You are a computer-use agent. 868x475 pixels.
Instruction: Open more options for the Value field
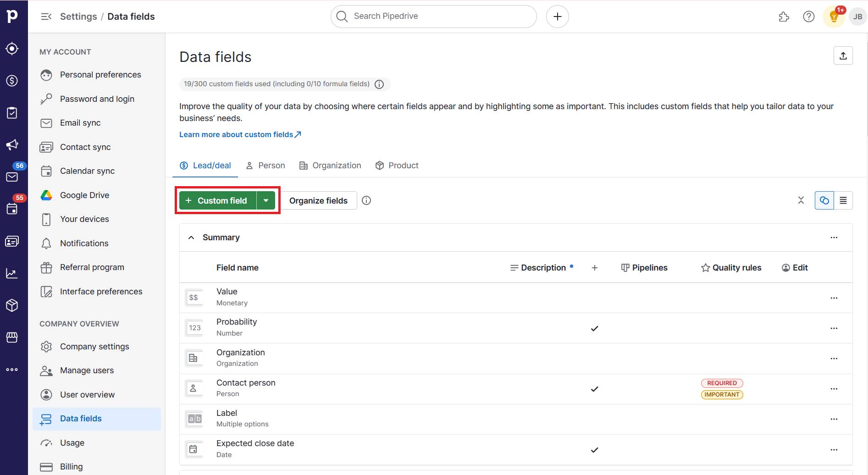coord(834,298)
